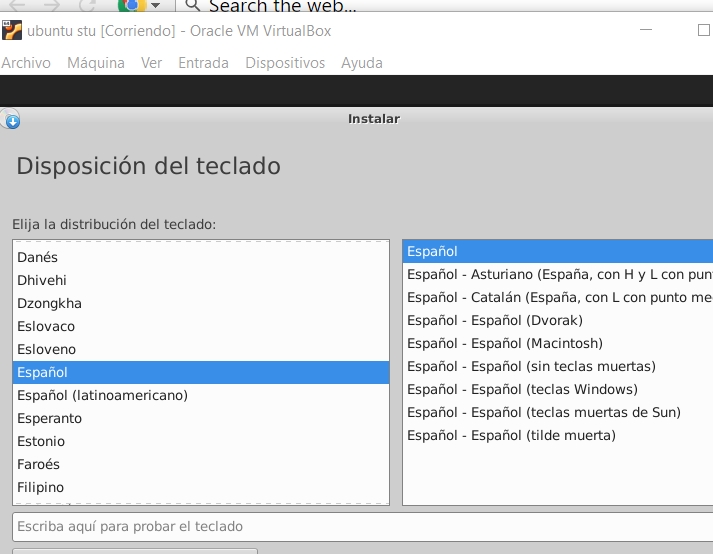Click the VirtualBox icon in the title bar
This screenshot has height=554, width=713.
pyautogui.click(x=12, y=30)
